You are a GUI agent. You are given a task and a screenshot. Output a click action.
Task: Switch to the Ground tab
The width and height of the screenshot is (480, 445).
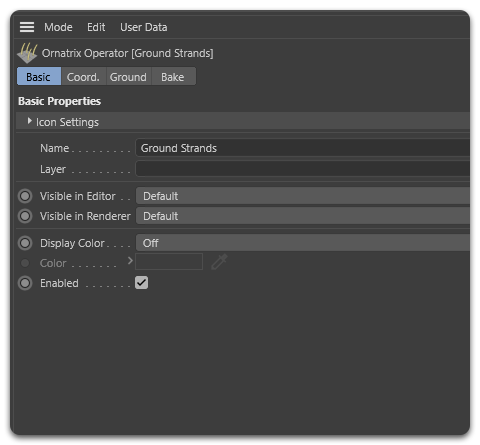128,77
